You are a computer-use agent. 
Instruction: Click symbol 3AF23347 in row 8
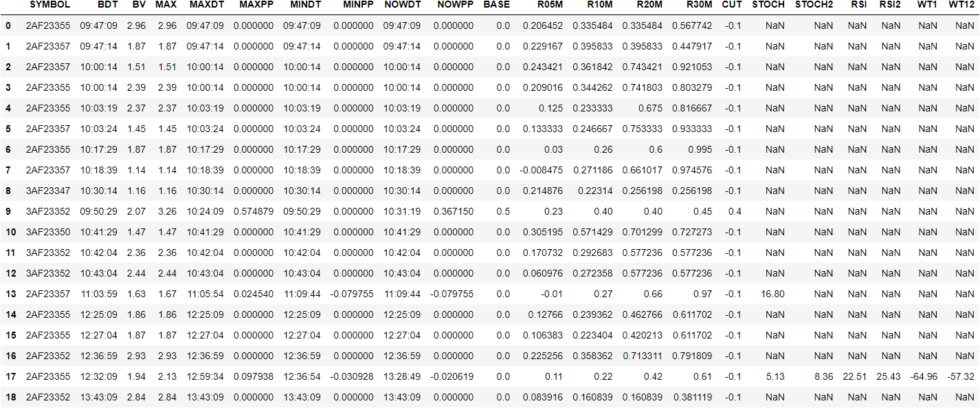click(48, 191)
